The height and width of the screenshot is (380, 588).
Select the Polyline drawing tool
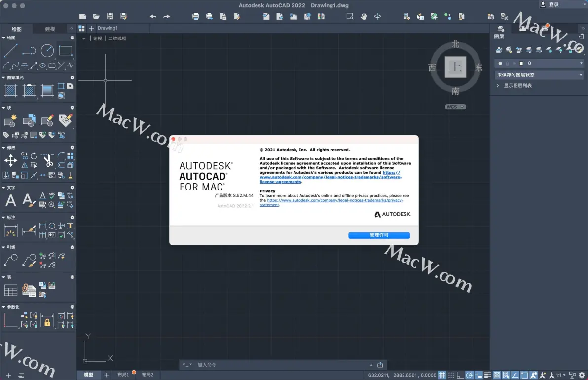click(x=29, y=51)
